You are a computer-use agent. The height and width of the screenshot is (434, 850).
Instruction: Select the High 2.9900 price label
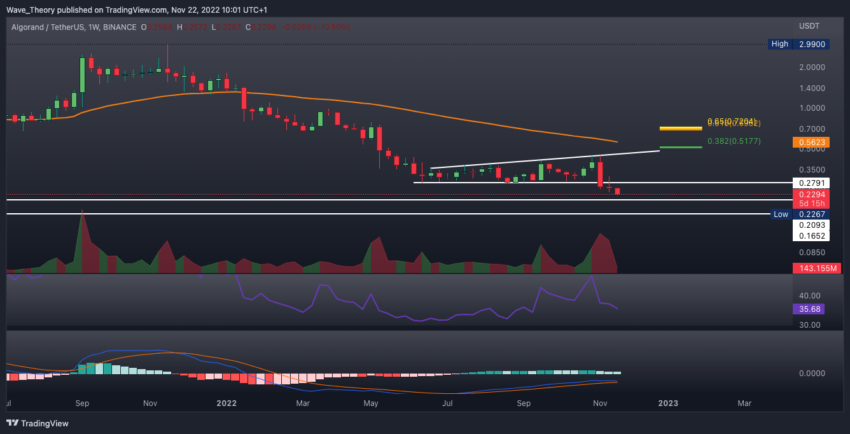pos(799,44)
